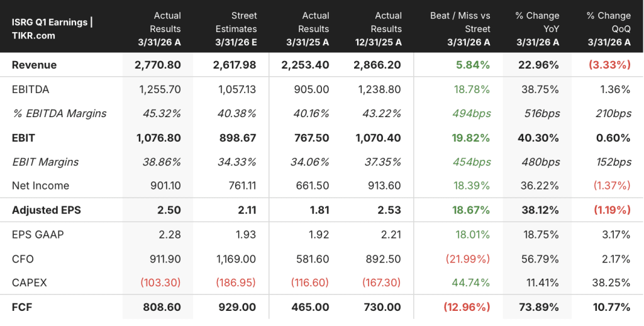Click EBIT street estimate 898.67

coord(239,138)
